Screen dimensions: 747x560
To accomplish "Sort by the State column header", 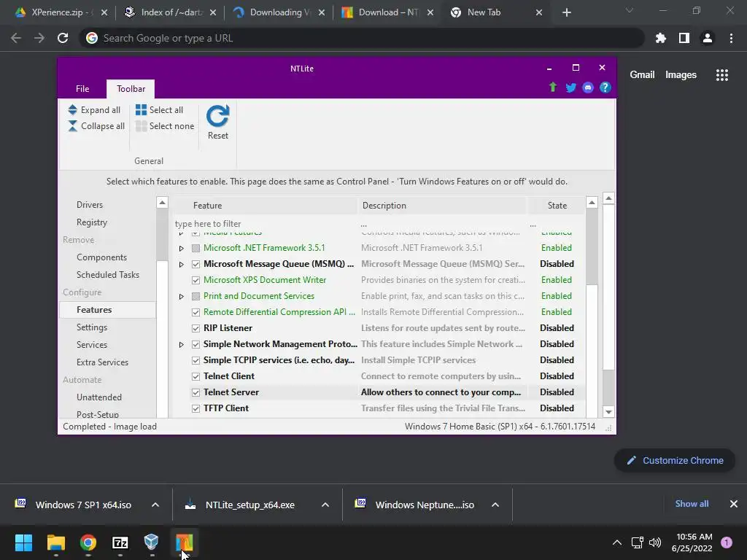I will 557,206.
